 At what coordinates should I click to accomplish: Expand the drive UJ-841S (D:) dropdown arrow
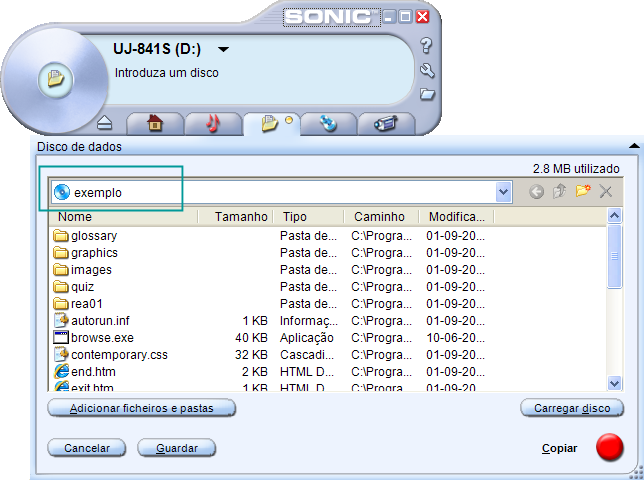223,49
